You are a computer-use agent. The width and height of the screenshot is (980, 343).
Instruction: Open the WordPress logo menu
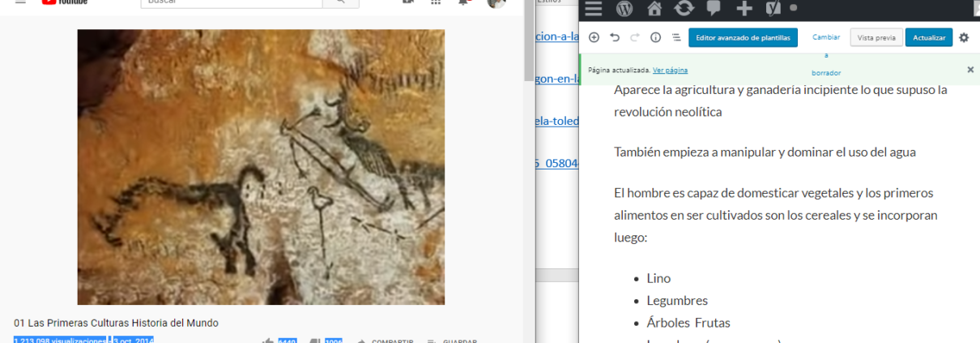tap(624, 8)
